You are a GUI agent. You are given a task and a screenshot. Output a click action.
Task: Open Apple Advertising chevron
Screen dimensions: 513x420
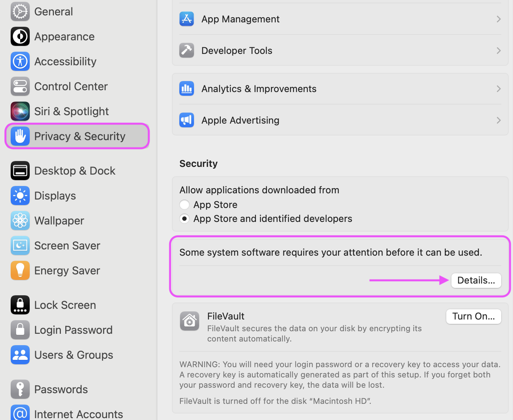click(x=498, y=120)
